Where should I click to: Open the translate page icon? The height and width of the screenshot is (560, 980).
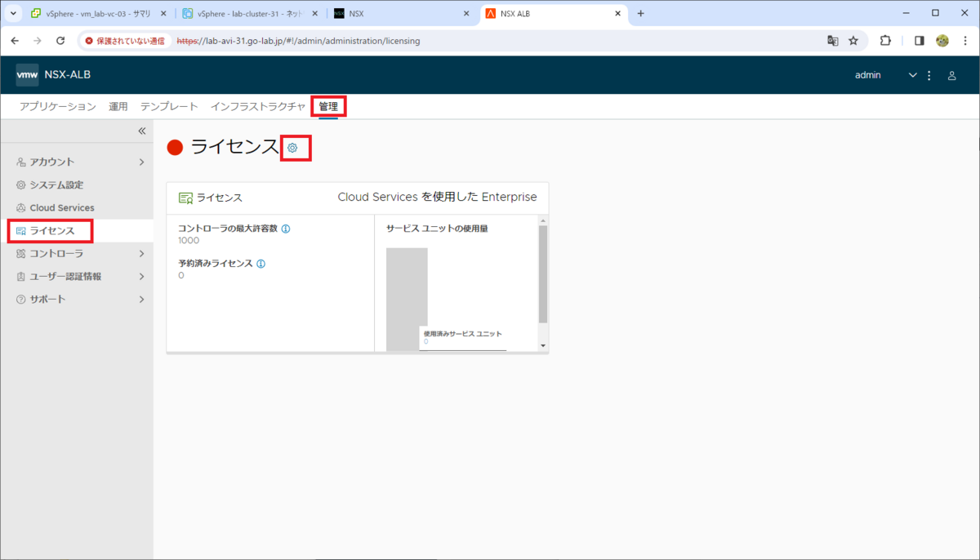coord(832,40)
